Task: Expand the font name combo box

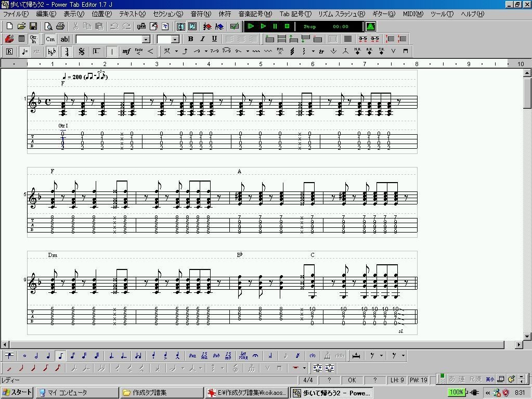Action: click(146, 40)
